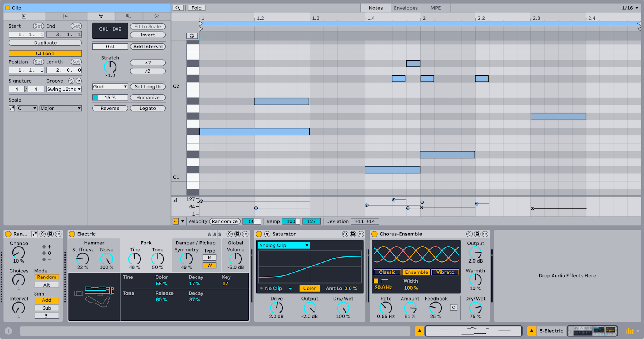
Task: Click the Saturator Drive knob
Action: point(277,308)
